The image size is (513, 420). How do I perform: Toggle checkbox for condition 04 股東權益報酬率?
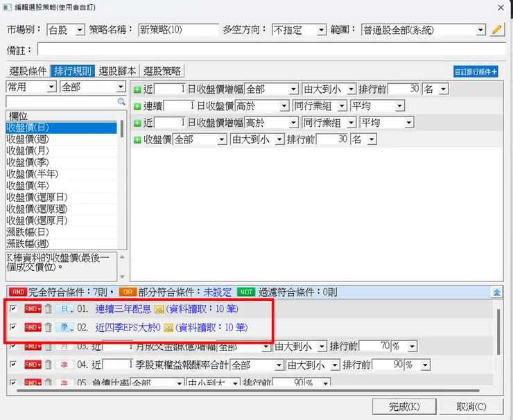(13, 364)
